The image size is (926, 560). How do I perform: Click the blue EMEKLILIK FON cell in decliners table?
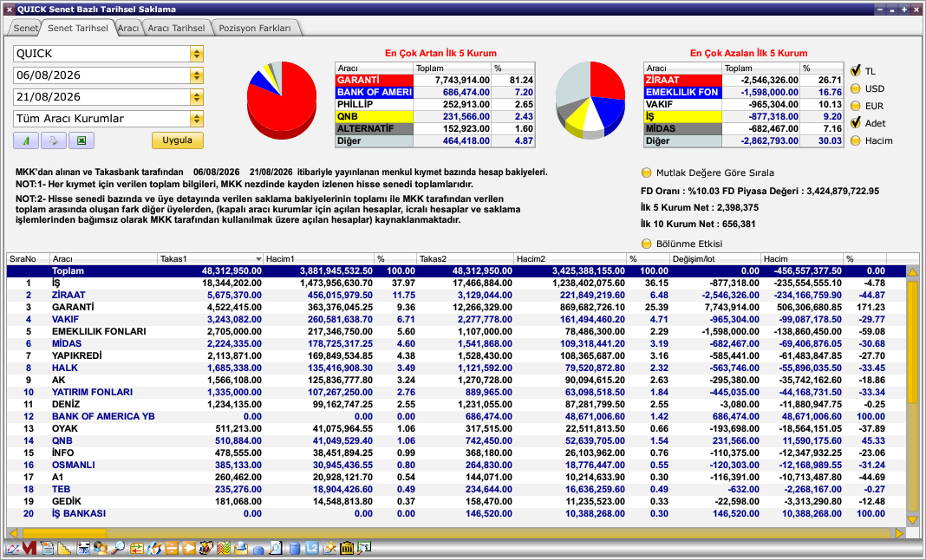click(682, 92)
